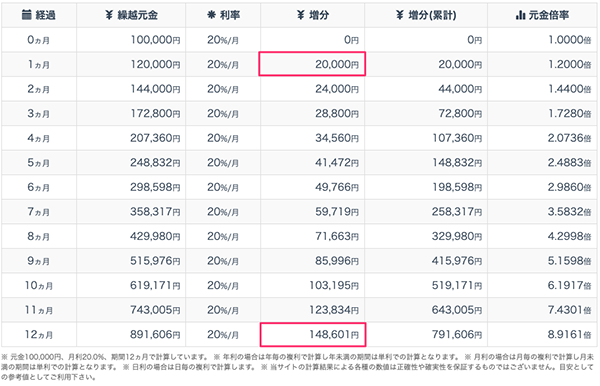Click the asterisk icon beside 利率 header

click(211, 15)
